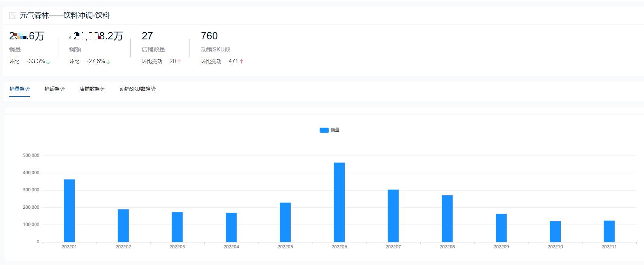Screen dimensions: 644x265
Task: Click the 202209 x-axis label
Action: pos(501,247)
